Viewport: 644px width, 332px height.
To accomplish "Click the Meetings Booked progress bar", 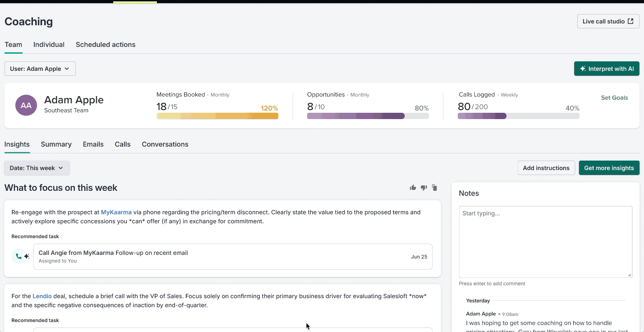I will (x=217, y=116).
